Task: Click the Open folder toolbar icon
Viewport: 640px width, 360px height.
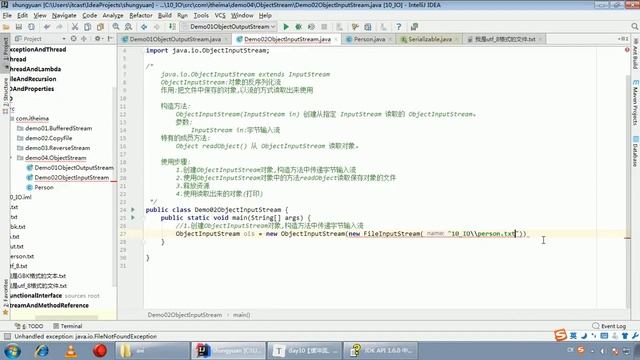Action: (6, 27)
